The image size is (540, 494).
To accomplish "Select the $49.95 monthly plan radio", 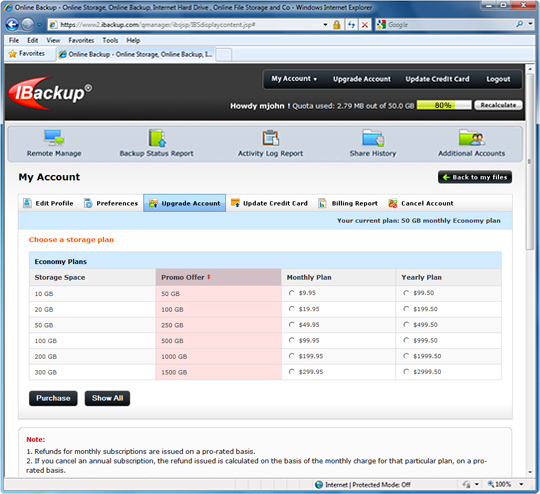I will click(x=292, y=325).
